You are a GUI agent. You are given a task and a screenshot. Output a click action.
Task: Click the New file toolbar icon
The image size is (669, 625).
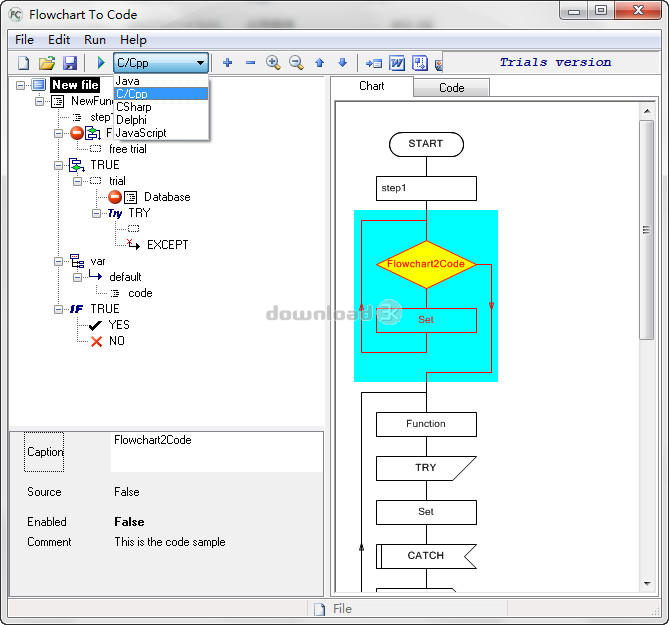[24, 63]
